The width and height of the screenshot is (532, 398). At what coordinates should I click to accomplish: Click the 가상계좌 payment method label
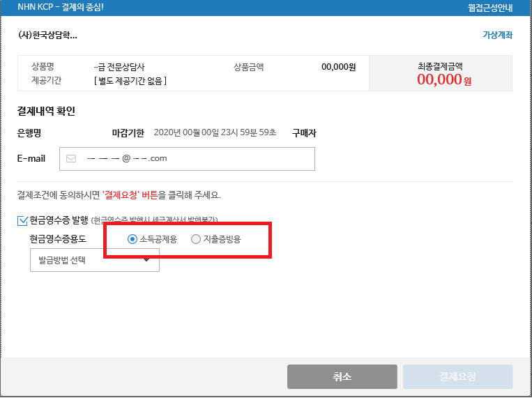pyautogui.click(x=497, y=35)
